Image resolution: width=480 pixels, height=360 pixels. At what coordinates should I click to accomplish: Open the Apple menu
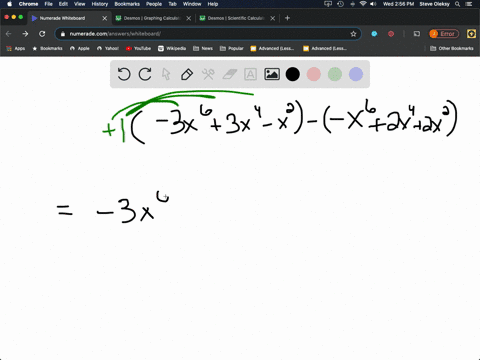pyautogui.click(x=9, y=4)
